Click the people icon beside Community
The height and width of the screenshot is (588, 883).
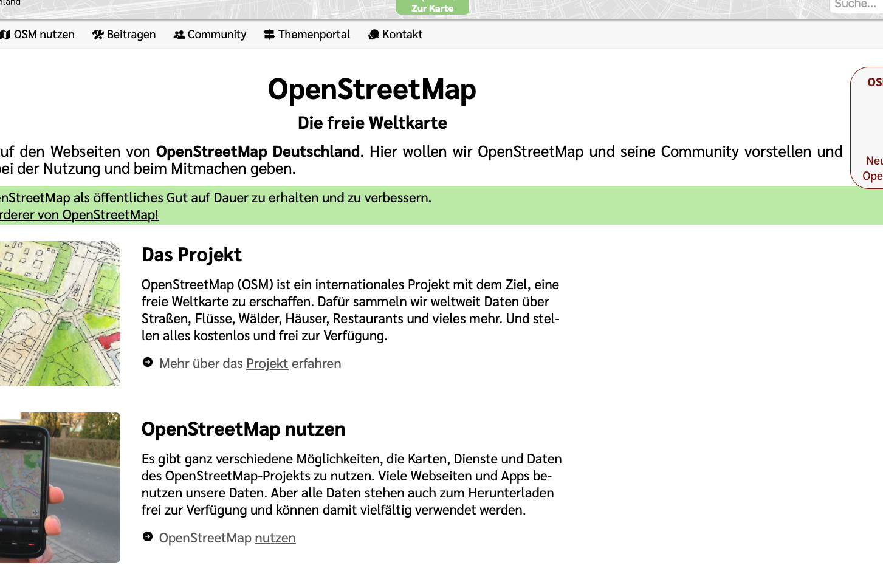[179, 35]
